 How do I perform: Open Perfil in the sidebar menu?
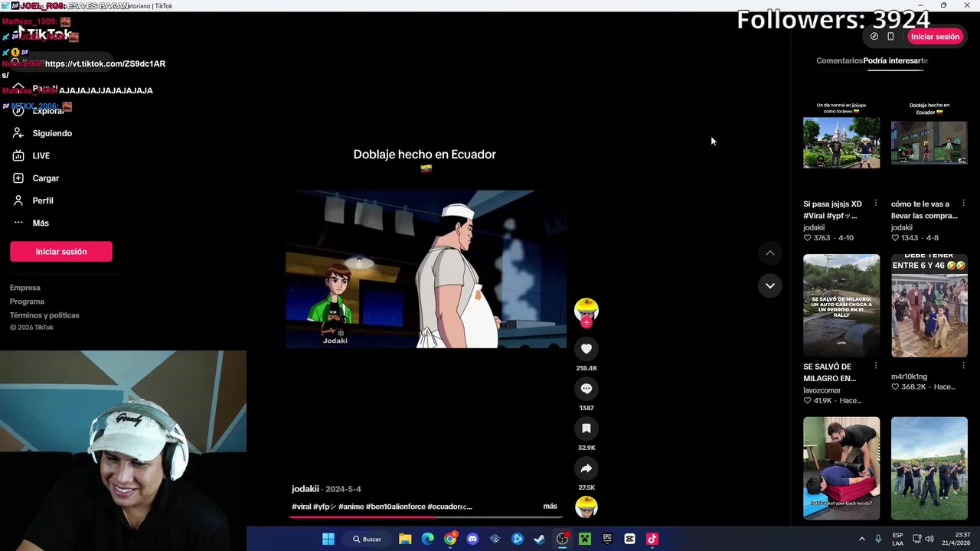point(43,201)
